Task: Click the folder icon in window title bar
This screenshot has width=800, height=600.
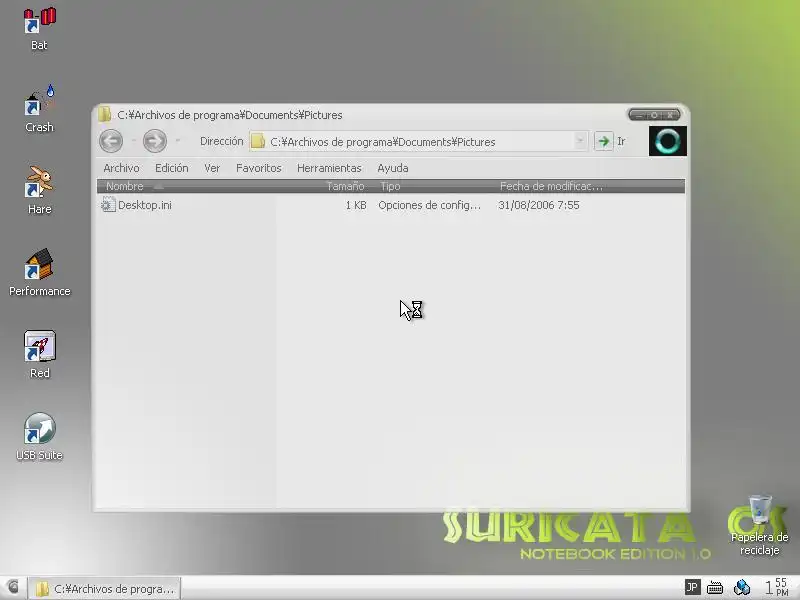Action: (105, 114)
